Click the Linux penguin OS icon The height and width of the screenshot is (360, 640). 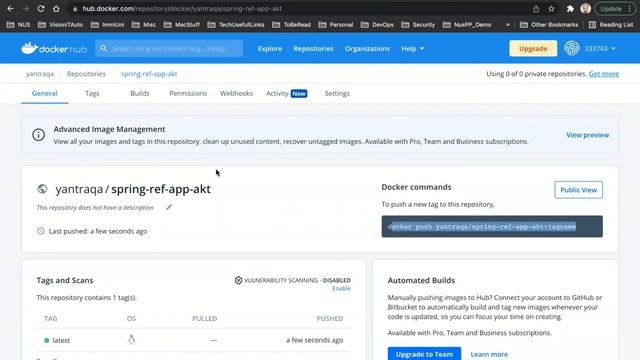coord(131,340)
